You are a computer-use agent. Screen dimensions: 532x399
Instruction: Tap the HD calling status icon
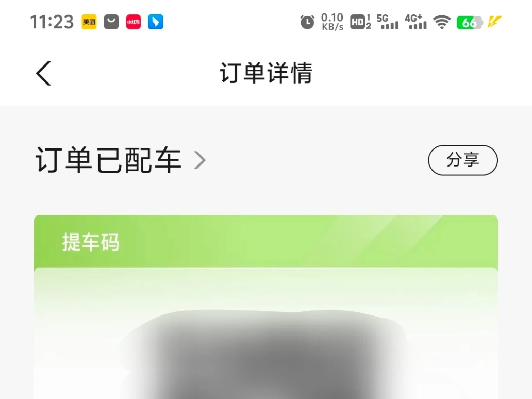click(x=360, y=22)
